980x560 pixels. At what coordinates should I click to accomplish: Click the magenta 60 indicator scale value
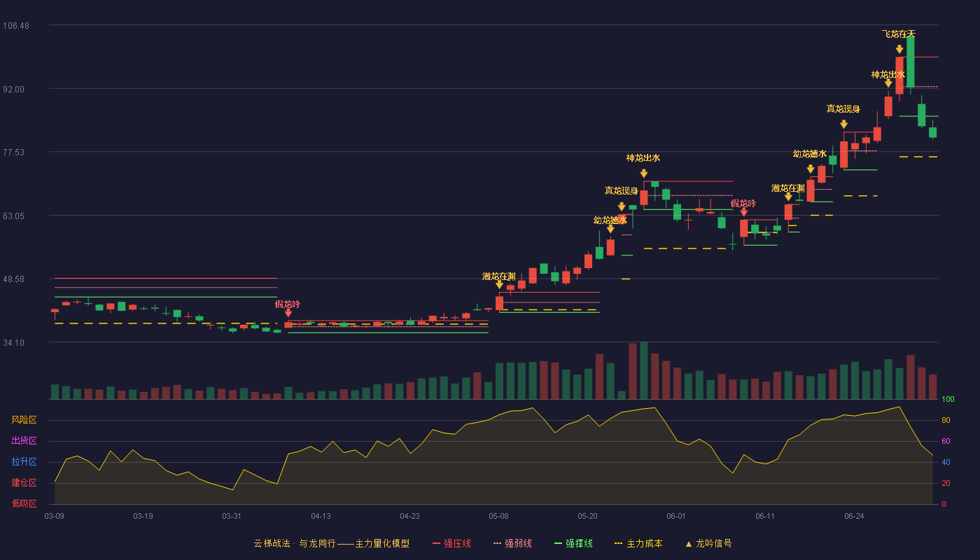tap(946, 442)
